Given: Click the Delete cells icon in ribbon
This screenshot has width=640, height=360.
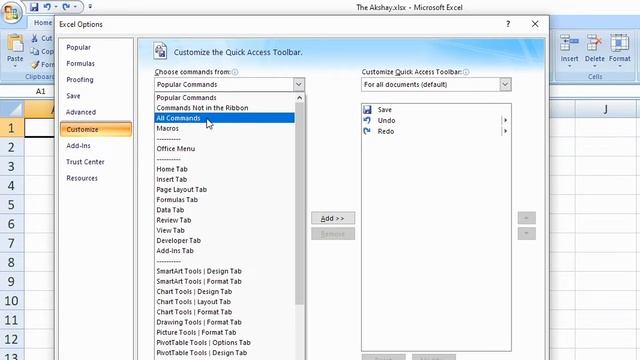Looking at the screenshot, I should (594, 43).
